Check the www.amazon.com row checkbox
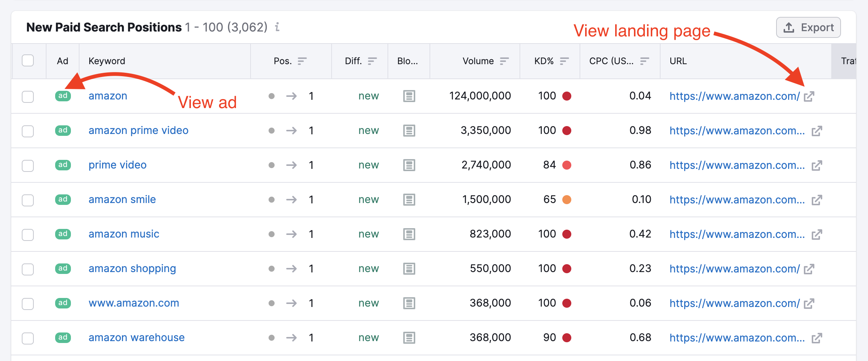The height and width of the screenshot is (361, 868). (28, 304)
